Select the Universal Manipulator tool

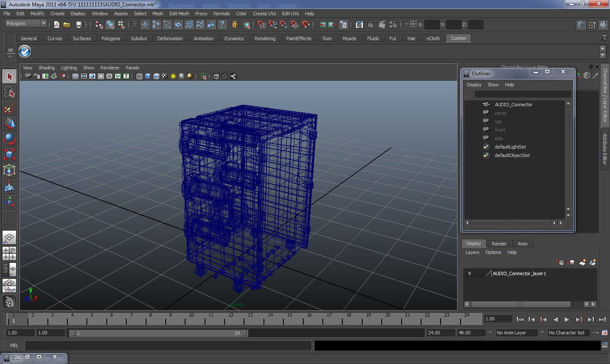[x=9, y=170]
